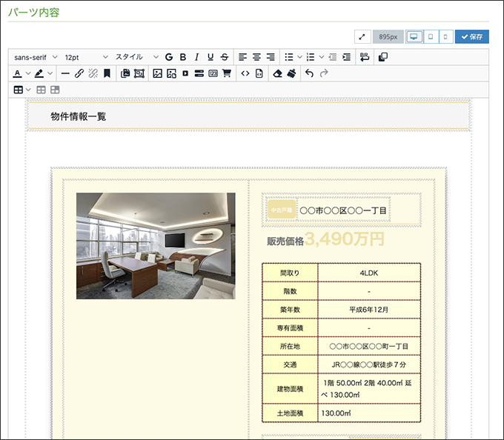This screenshot has height=440, width=504.
Task: Apply the text color A button
Action: [17, 73]
